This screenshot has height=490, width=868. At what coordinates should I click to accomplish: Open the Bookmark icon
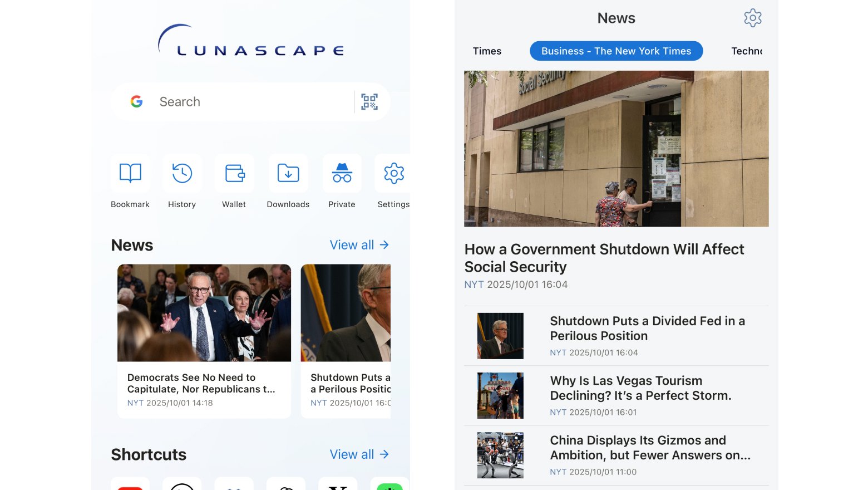pos(130,174)
